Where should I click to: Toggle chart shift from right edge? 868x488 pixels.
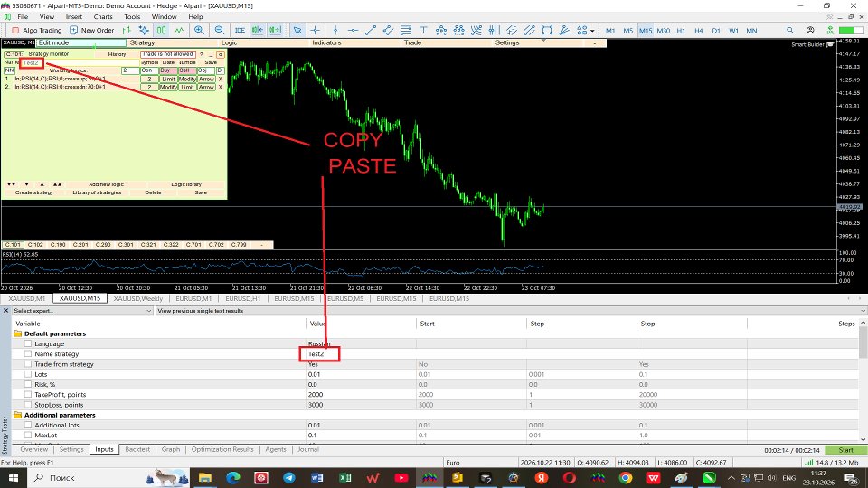(275, 31)
